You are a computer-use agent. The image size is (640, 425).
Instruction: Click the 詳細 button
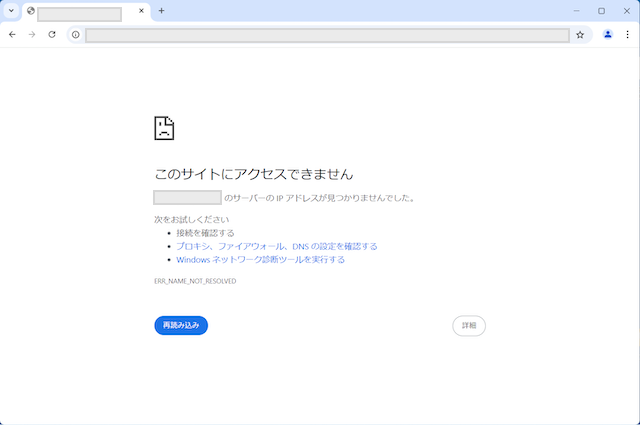(469, 325)
